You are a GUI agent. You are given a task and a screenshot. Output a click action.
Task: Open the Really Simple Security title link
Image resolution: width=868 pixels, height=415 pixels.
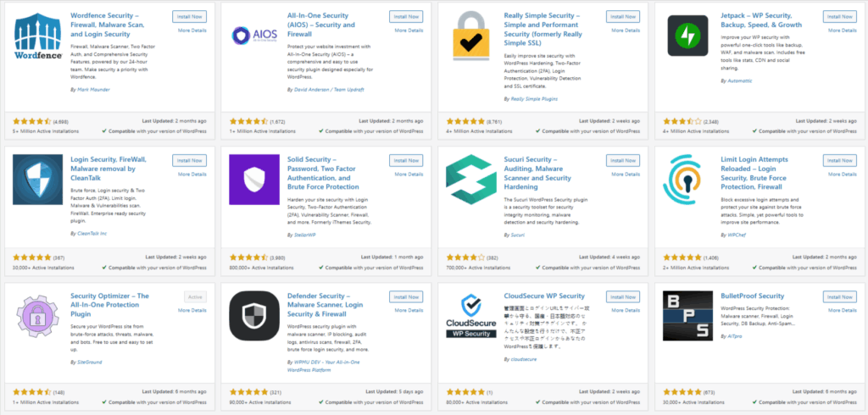542,30
